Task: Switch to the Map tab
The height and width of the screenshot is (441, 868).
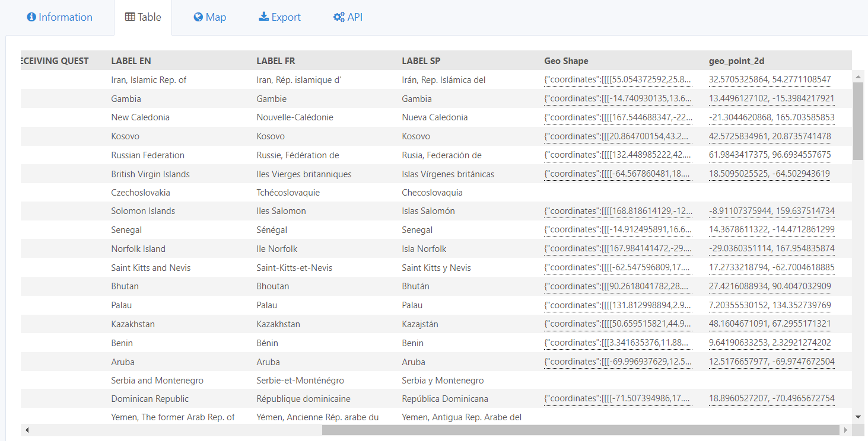Action: (x=209, y=17)
